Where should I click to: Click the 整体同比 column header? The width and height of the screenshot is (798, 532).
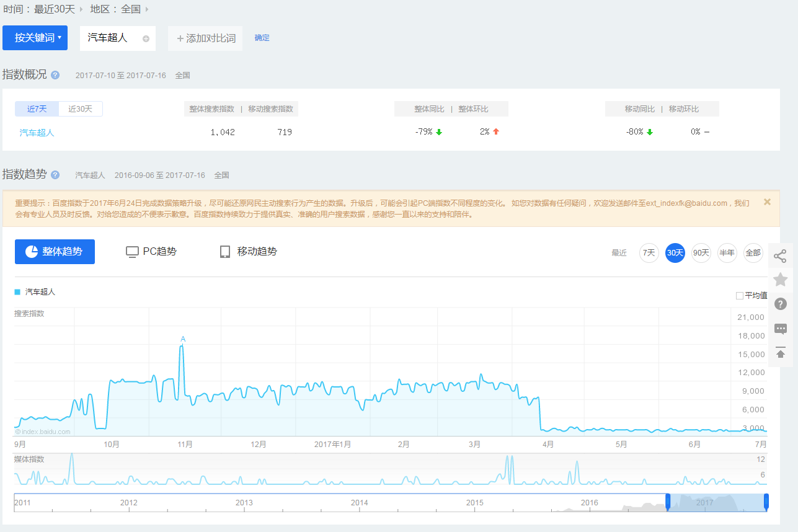(x=429, y=109)
